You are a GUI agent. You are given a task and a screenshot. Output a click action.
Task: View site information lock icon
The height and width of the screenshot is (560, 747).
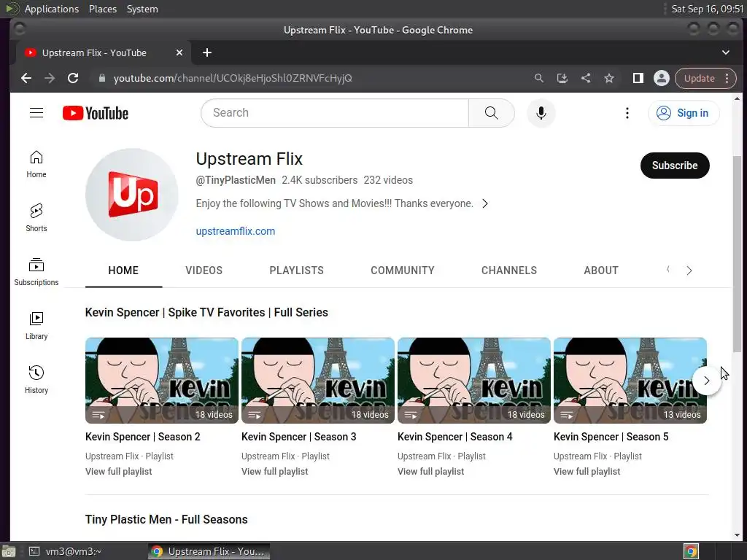(x=101, y=78)
